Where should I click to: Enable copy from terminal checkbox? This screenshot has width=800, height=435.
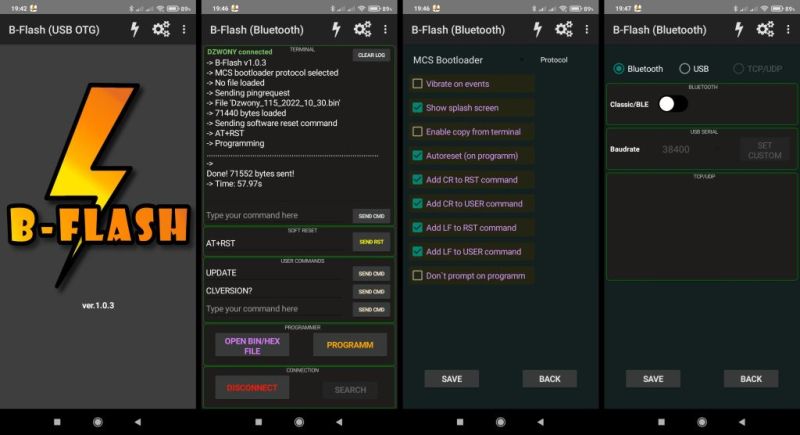point(417,132)
